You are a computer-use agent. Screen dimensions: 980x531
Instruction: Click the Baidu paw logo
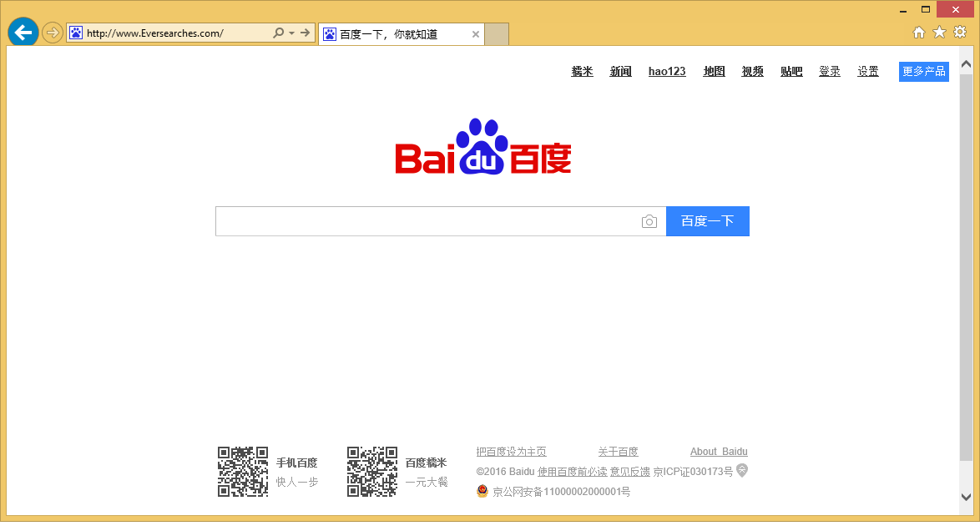click(482, 149)
